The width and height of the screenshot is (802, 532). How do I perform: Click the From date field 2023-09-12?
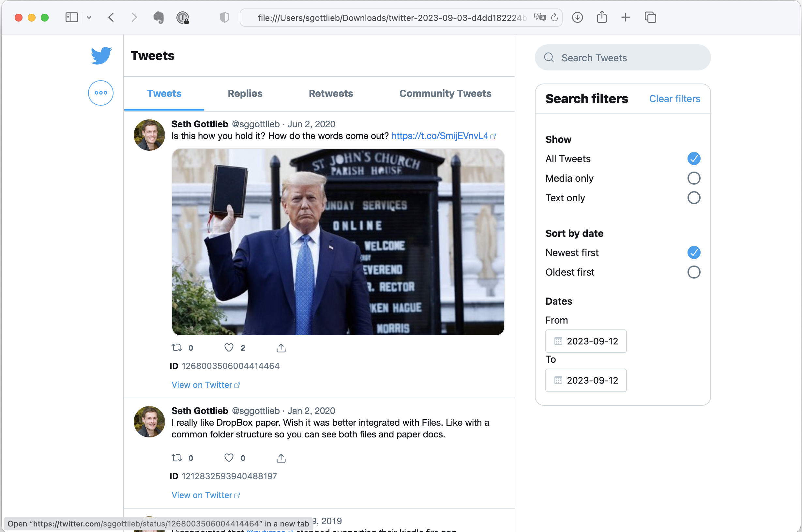click(x=586, y=341)
